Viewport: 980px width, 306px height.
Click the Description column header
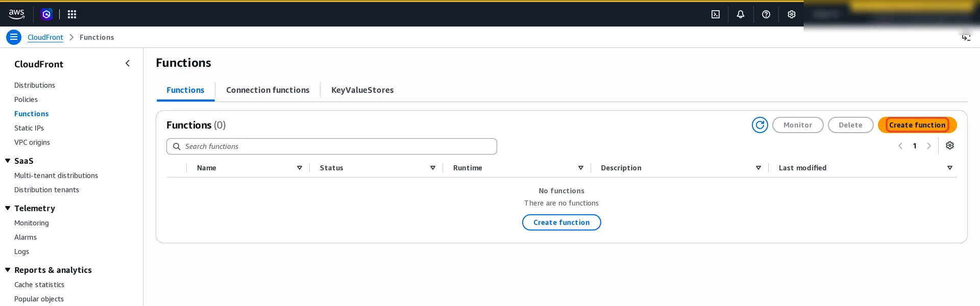click(621, 168)
